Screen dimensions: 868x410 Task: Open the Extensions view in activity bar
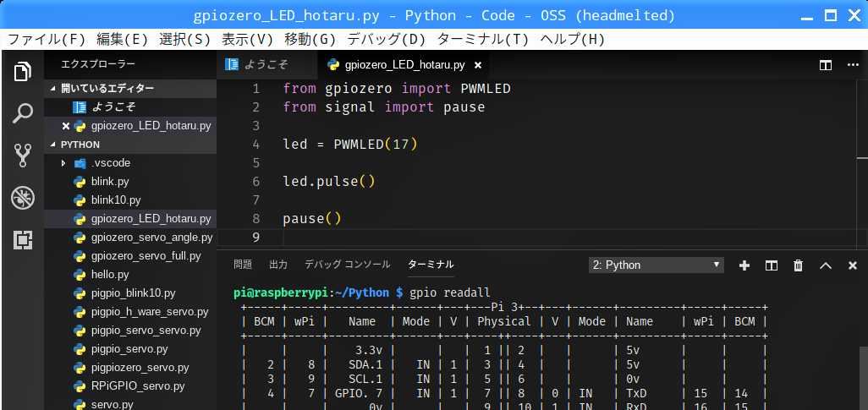pos(23,239)
